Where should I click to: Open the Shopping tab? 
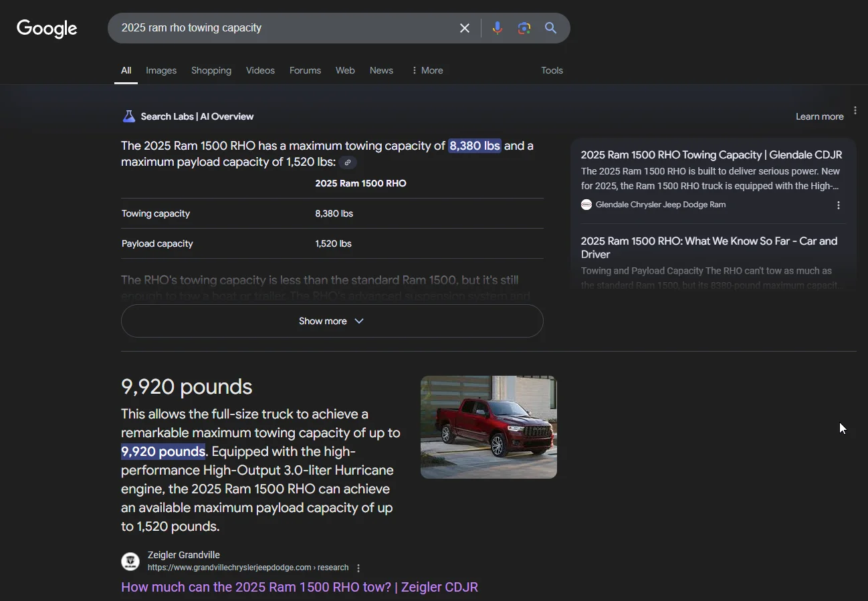click(211, 70)
